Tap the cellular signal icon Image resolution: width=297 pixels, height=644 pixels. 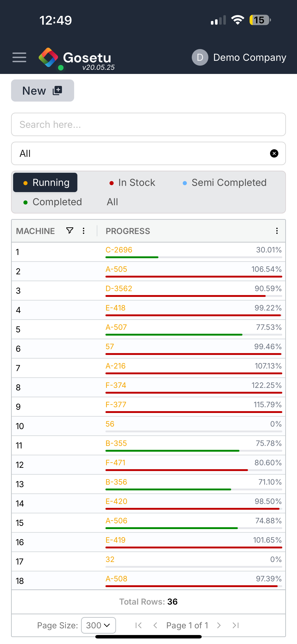coord(218,20)
